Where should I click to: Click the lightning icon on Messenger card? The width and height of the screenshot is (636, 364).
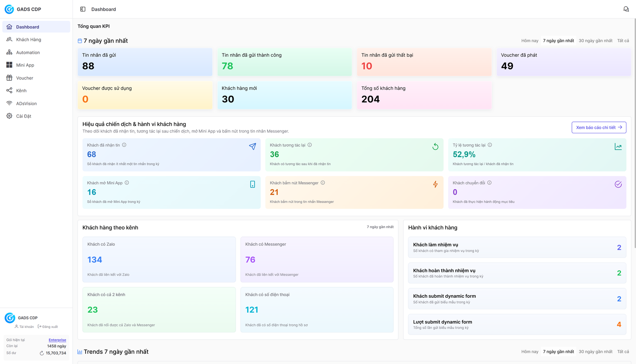click(x=435, y=184)
